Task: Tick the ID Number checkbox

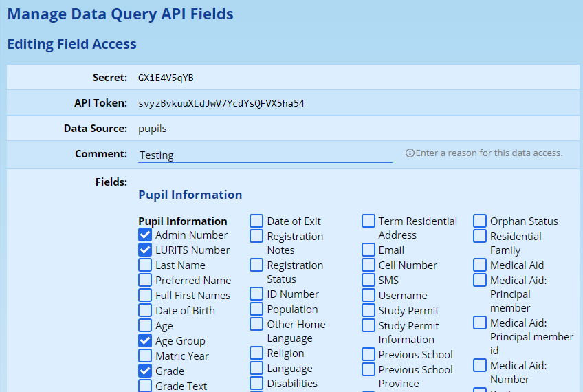Action: click(x=256, y=294)
